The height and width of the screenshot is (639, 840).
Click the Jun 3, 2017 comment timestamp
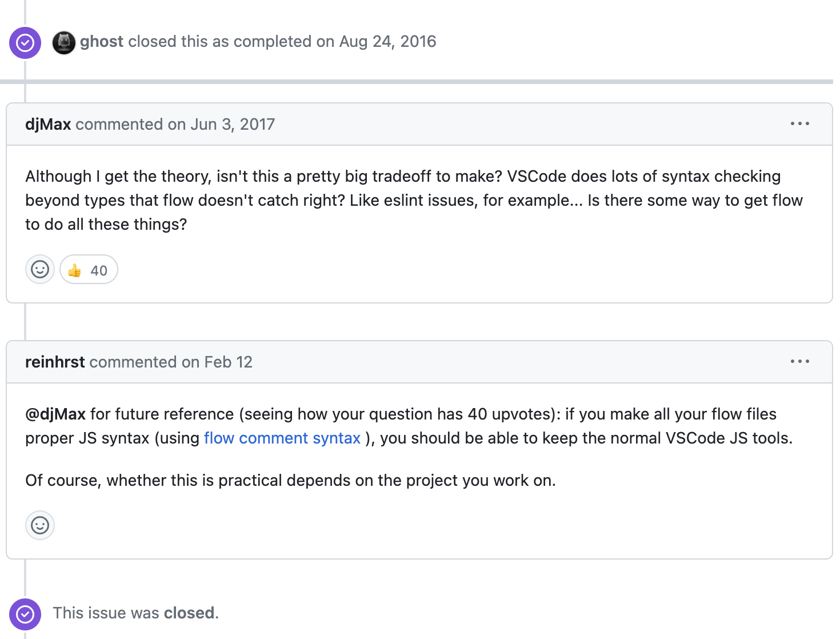tap(233, 124)
